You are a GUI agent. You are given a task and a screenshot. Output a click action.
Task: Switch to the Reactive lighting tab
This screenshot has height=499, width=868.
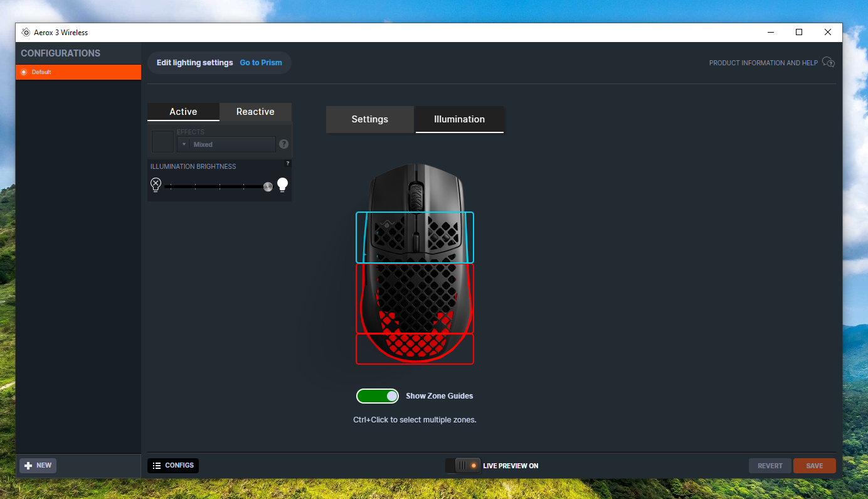pos(255,112)
